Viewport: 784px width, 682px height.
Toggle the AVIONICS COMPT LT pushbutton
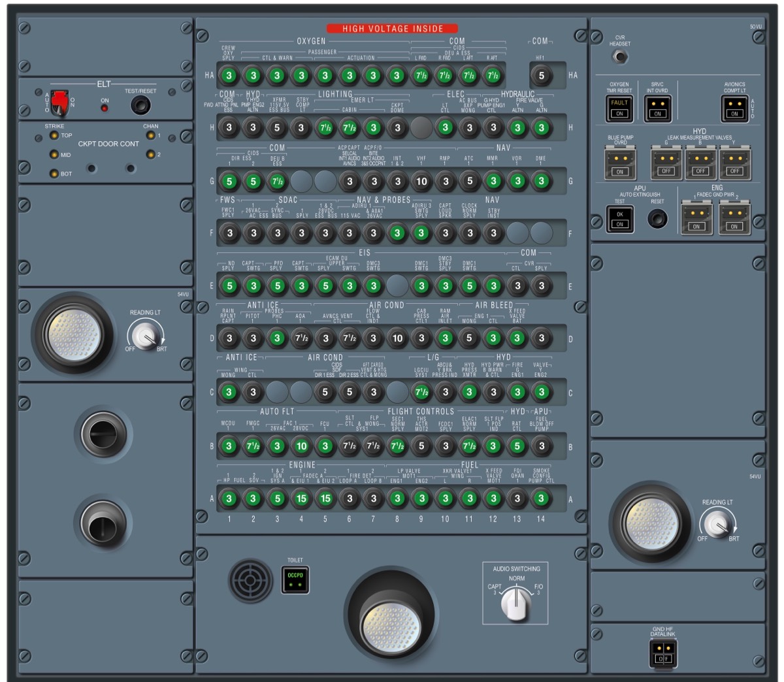pos(734,108)
